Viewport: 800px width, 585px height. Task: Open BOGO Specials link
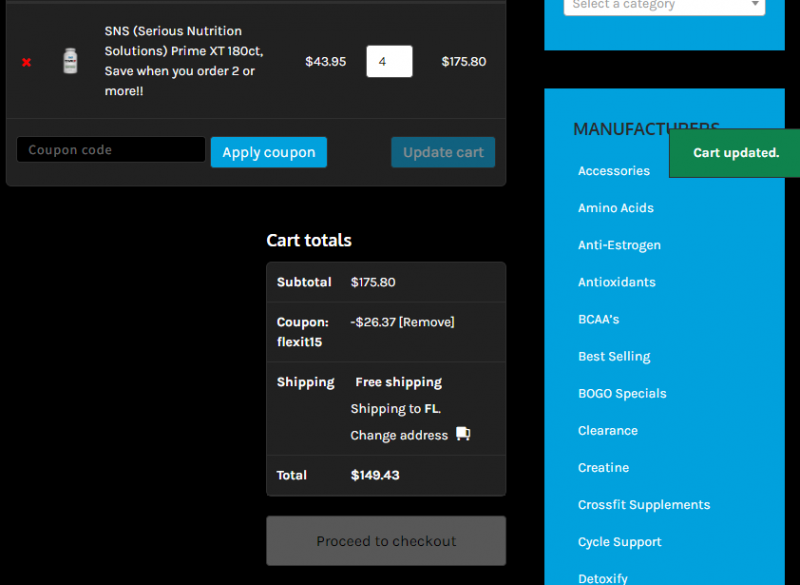(622, 394)
